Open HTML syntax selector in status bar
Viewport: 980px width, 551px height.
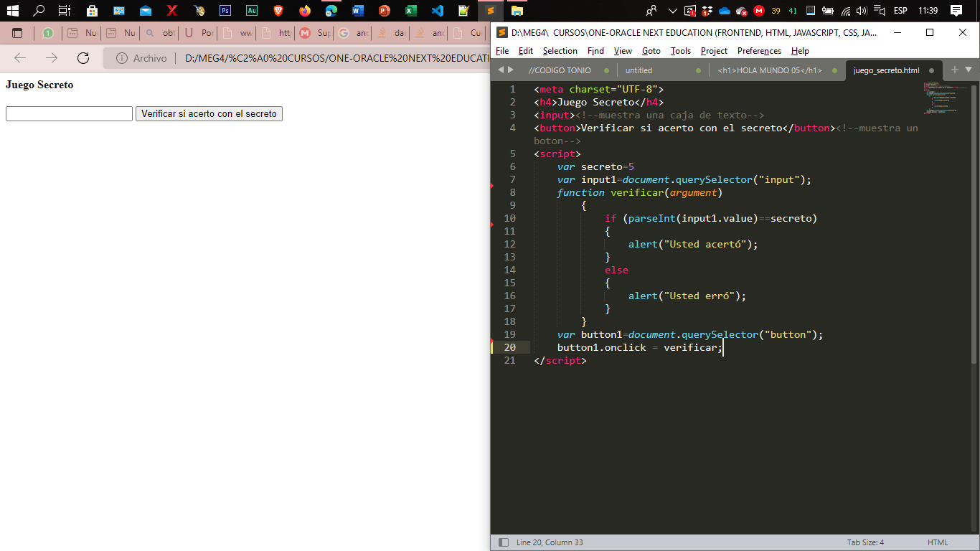pos(938,542)
